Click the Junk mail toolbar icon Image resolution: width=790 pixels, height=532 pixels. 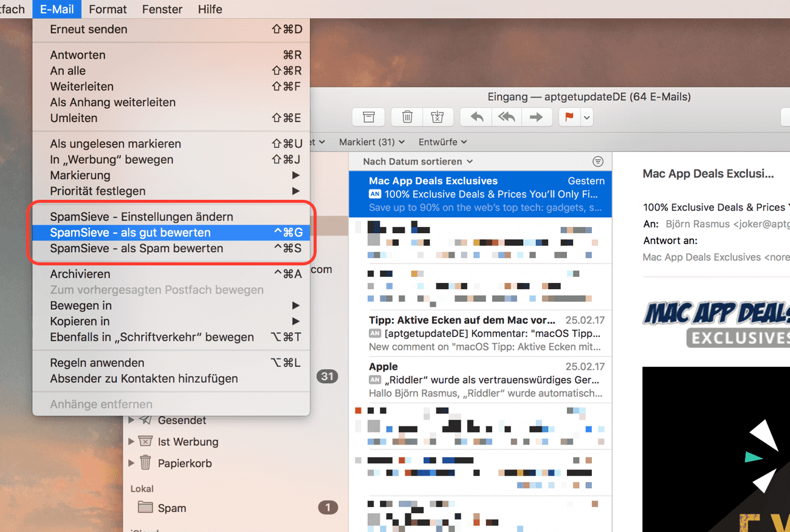438,117
